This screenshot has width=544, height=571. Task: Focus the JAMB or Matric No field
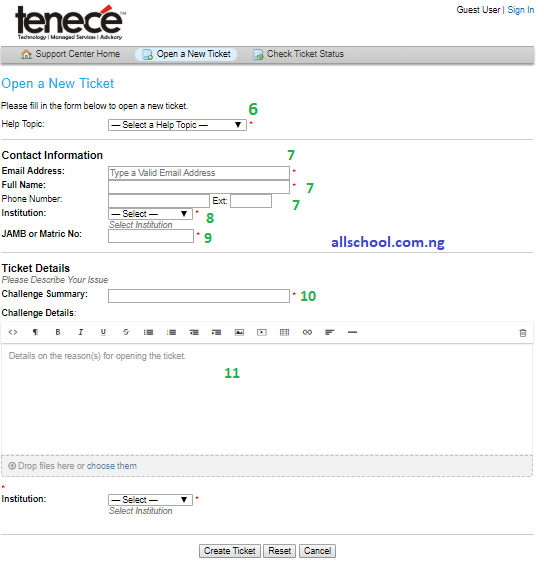(x=151, y=236)
